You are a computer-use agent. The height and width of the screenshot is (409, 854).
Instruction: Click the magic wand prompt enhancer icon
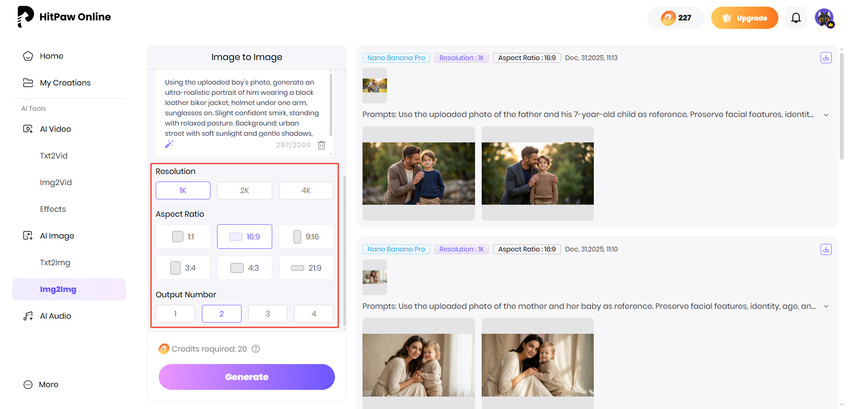[169, 145]
